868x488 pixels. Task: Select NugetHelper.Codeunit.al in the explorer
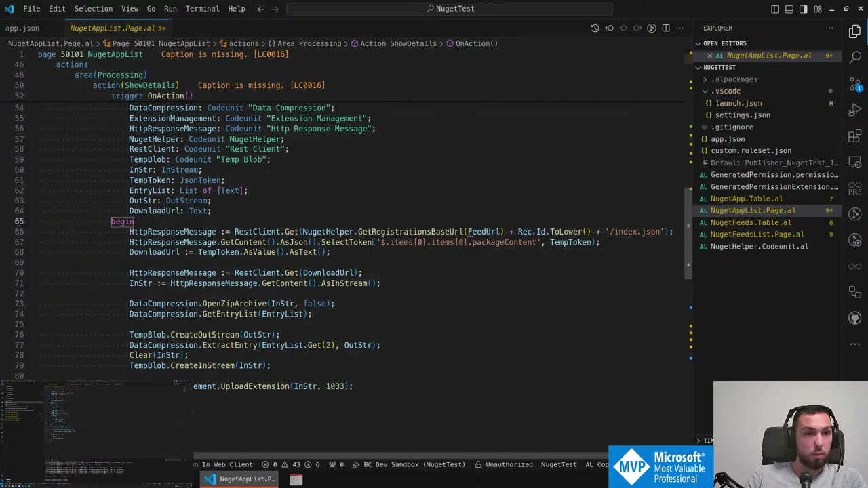pyautogui.click(x=759, y=246)
